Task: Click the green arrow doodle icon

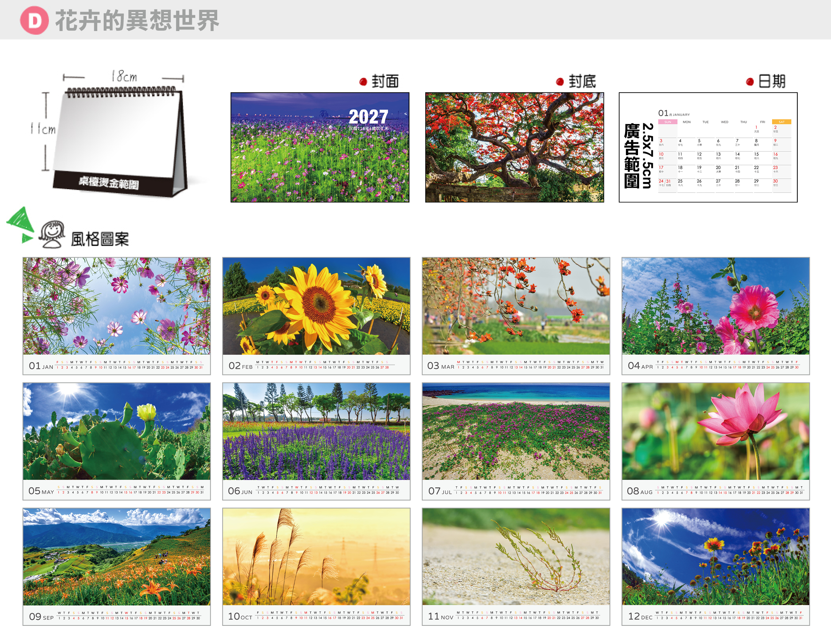Action: tap(20, 224)
